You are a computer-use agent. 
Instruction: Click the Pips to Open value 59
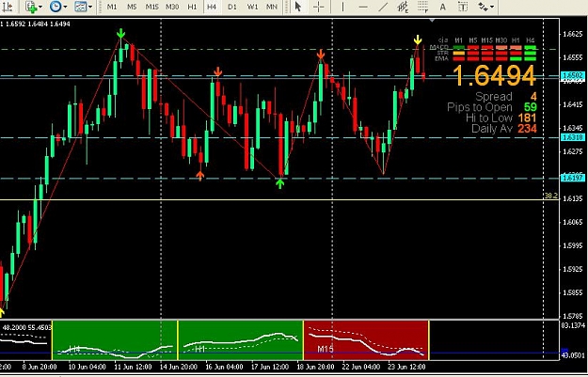point(531,107)
